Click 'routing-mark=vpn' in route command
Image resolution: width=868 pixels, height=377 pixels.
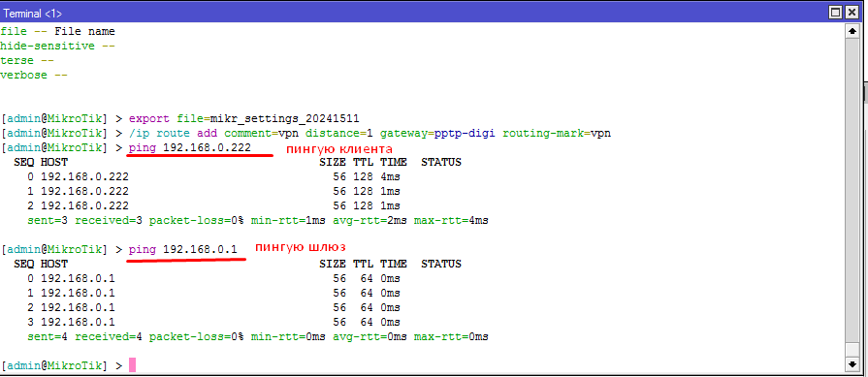coord(557,133)
